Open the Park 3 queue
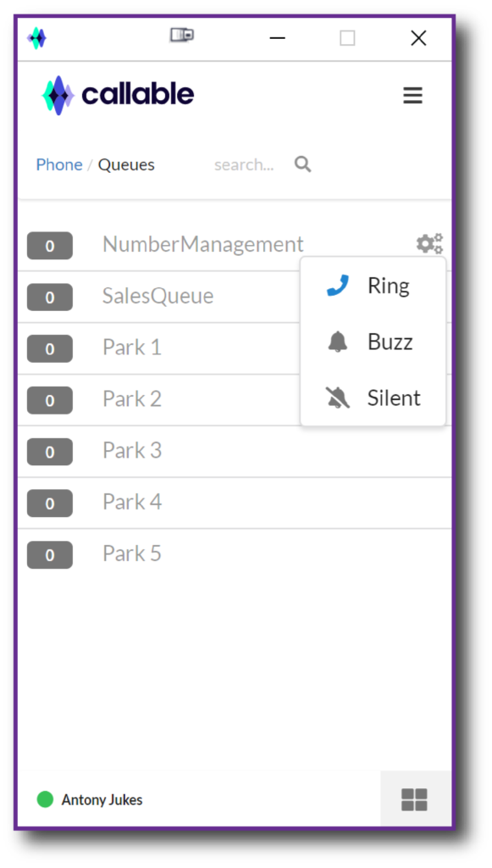Screen dimensions: 492x868 235,451
